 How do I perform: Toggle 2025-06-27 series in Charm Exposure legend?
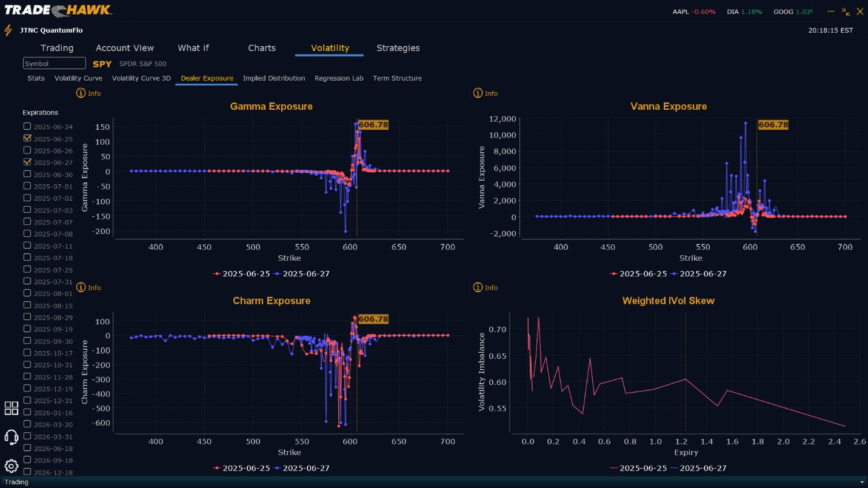coord(302,467)
